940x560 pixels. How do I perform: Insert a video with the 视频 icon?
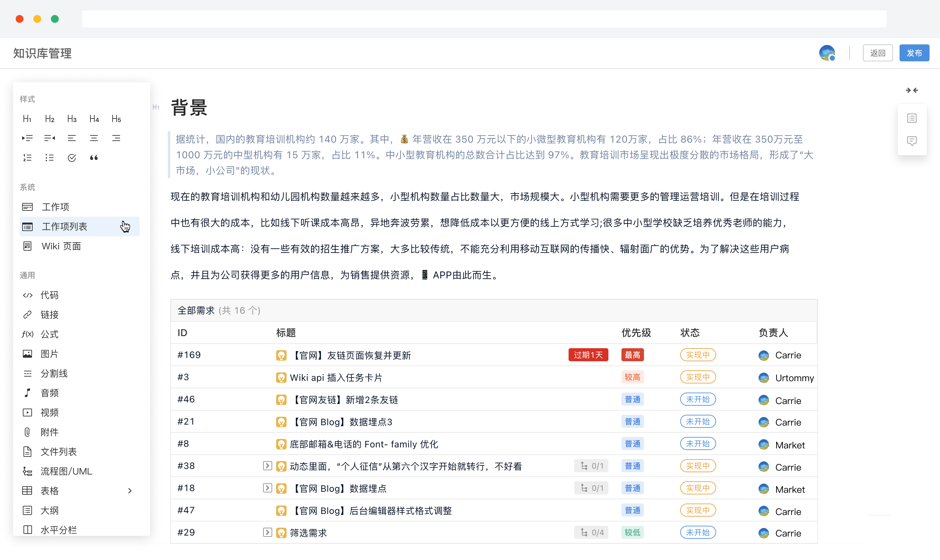click(x=41, y=412)
